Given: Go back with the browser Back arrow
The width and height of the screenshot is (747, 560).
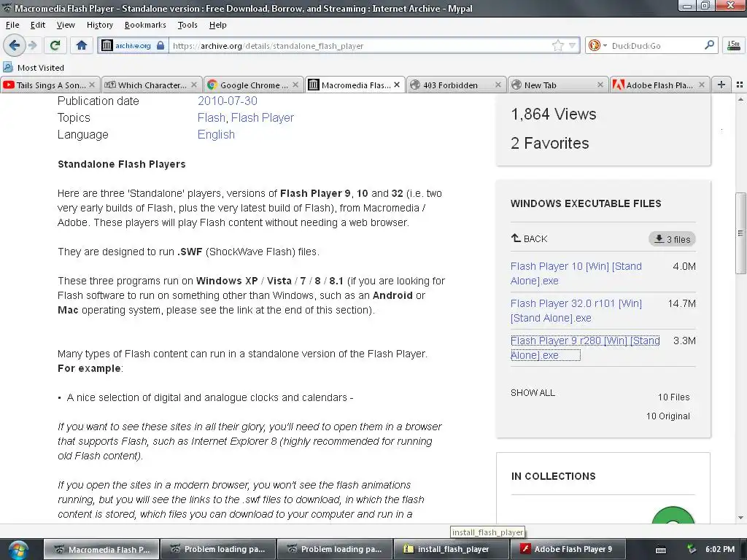Looking at the screenshot, I should (x=15, y=46).
